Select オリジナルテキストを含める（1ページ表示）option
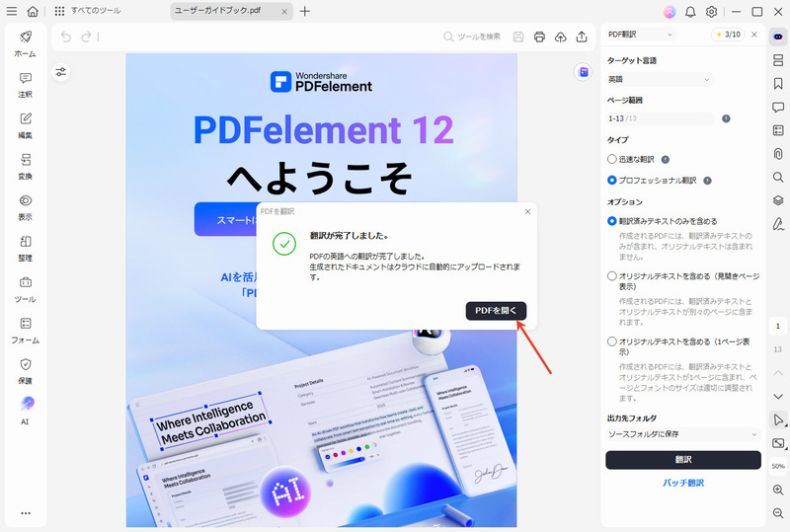This screenshot has width=790, height=532. (611, 342)
